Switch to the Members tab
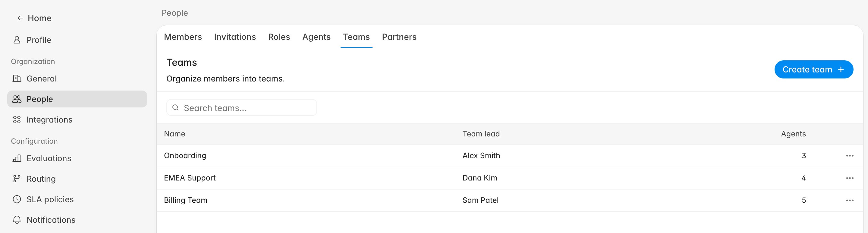Screen dimensions: 868x233 [183, 37]
